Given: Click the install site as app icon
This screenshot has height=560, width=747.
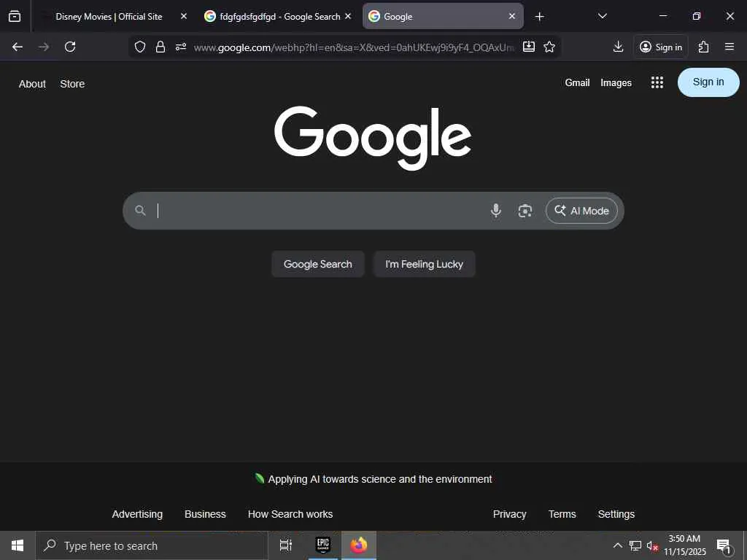Looking at the screenshot, I should coord(529,47).
